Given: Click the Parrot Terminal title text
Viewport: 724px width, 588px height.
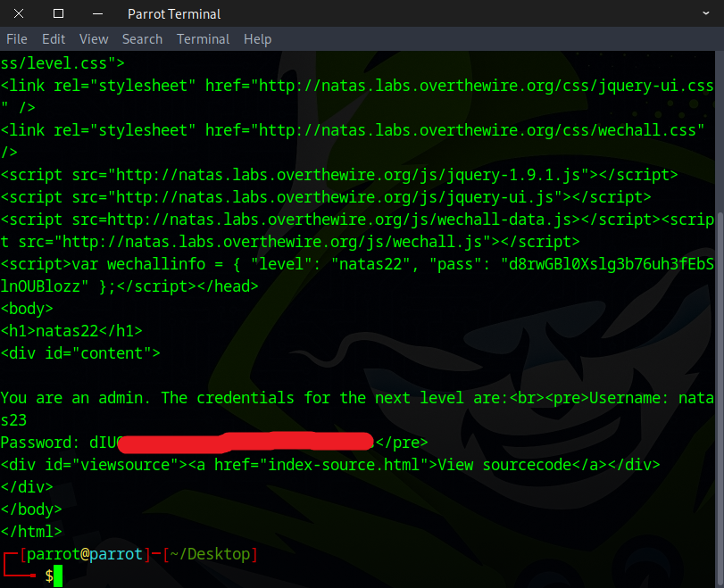Looking at the screenshot, I should click(x=174, y=13).
